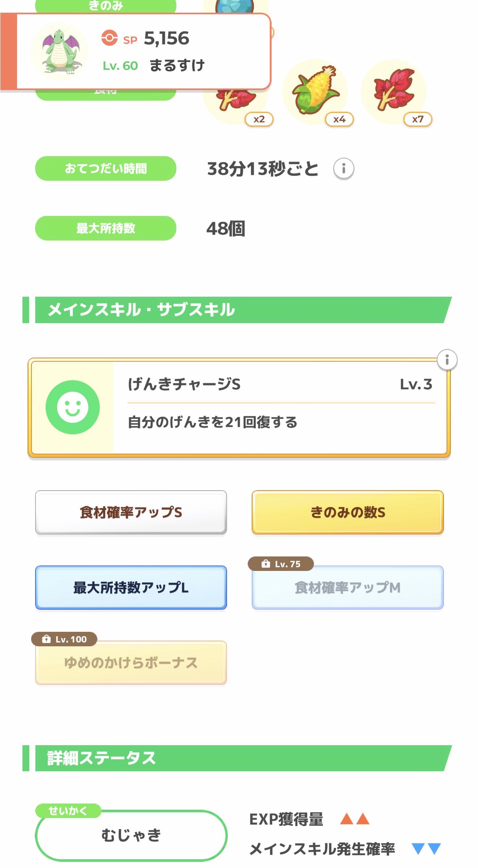Tap the green smiley げんきチャージ skill icon
The width and height of the screenshot is (478, 868).
[72, 407]
